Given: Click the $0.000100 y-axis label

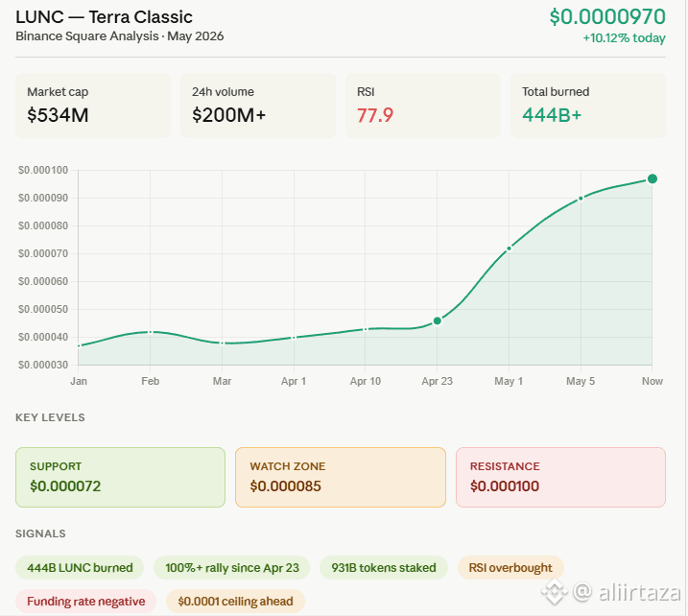Looking at the screenshot, I should coord(43,170).
